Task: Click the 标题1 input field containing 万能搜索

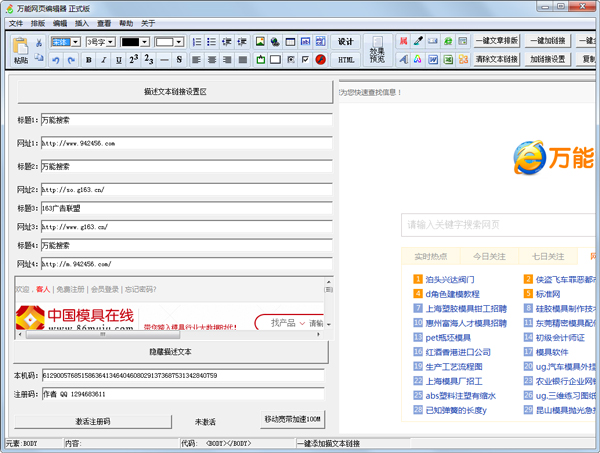Action: [x=186, y=120]
